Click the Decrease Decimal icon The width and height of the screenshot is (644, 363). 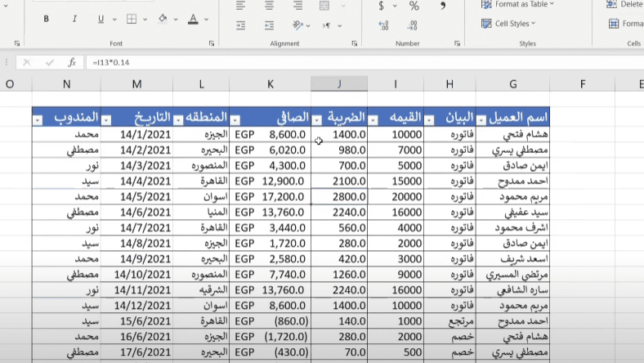(x=412, y=25)
